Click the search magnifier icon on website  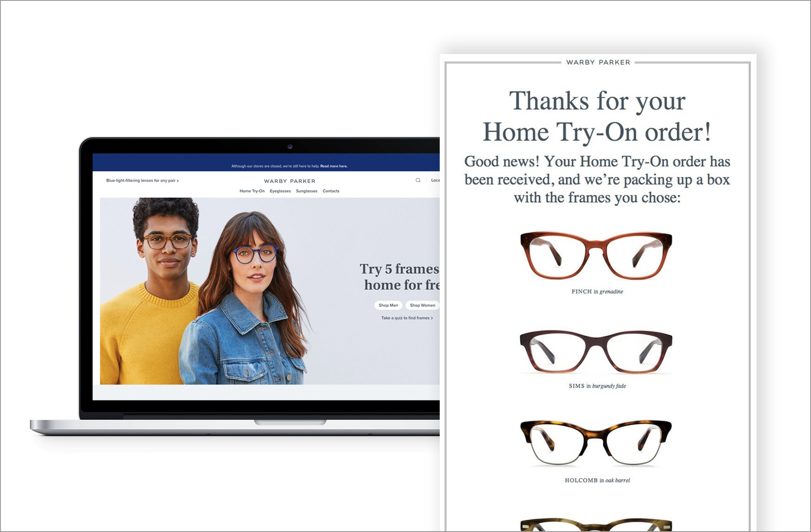(418, 180)
